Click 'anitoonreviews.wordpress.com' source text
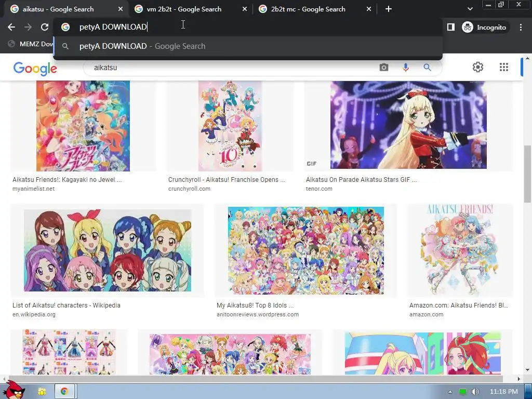The image size is (532, 399). 258,314
